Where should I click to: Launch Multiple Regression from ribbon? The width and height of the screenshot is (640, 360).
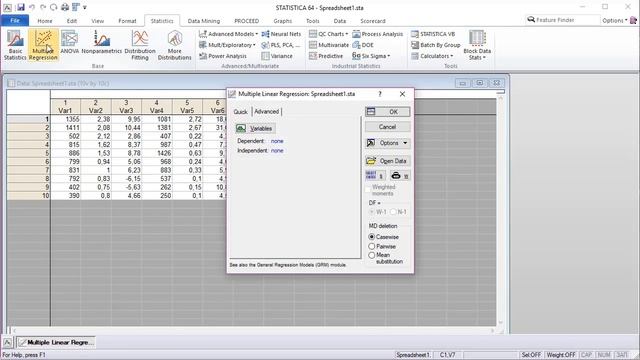click(43, 45)
